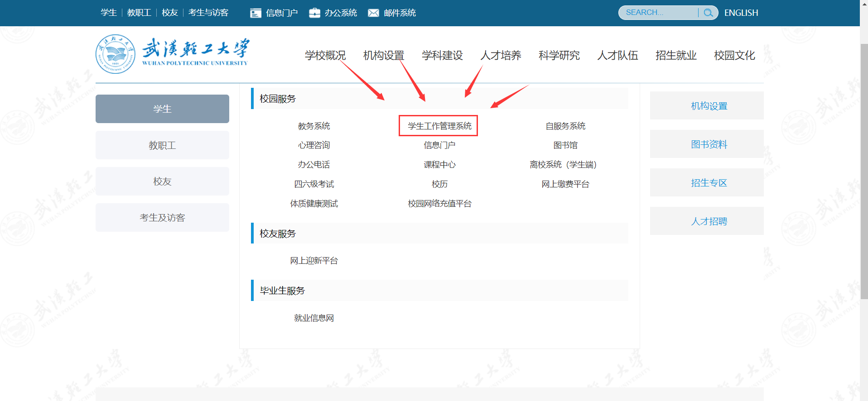
Task: Select the 教职工 sidebar tab
Action: 162,145
